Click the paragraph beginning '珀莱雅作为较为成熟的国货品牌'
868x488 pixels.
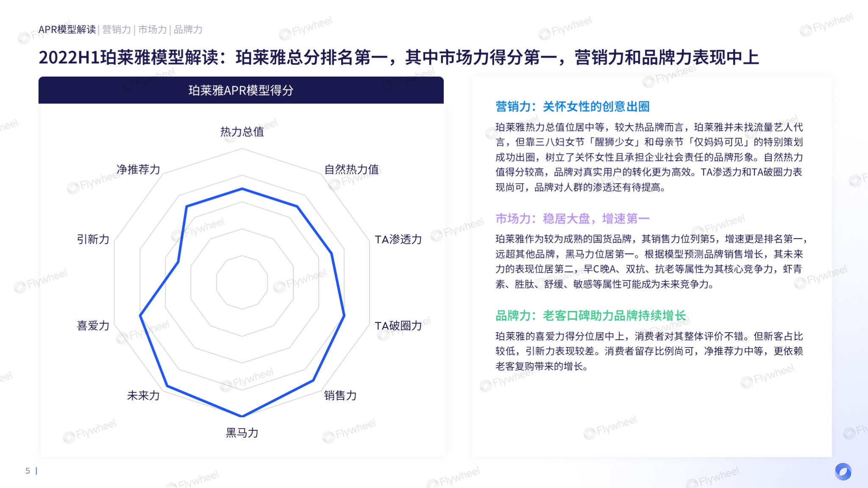coord(651,261)
